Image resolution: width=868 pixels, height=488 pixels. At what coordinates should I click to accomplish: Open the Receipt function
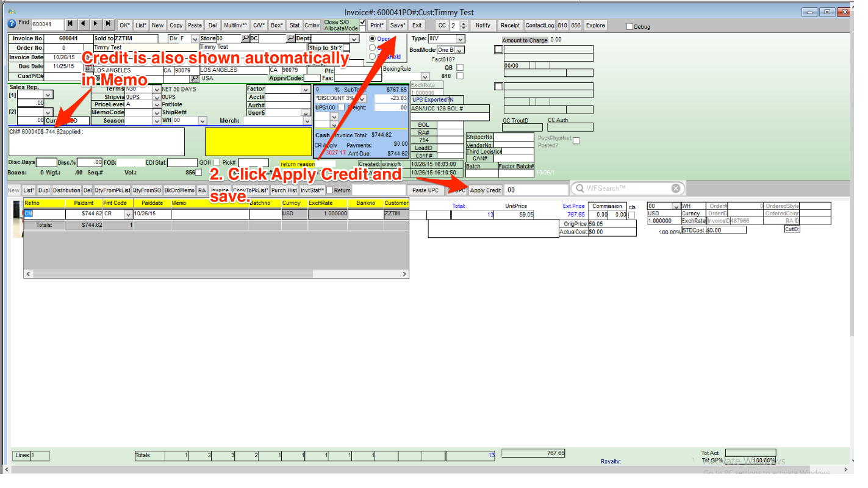510,25
